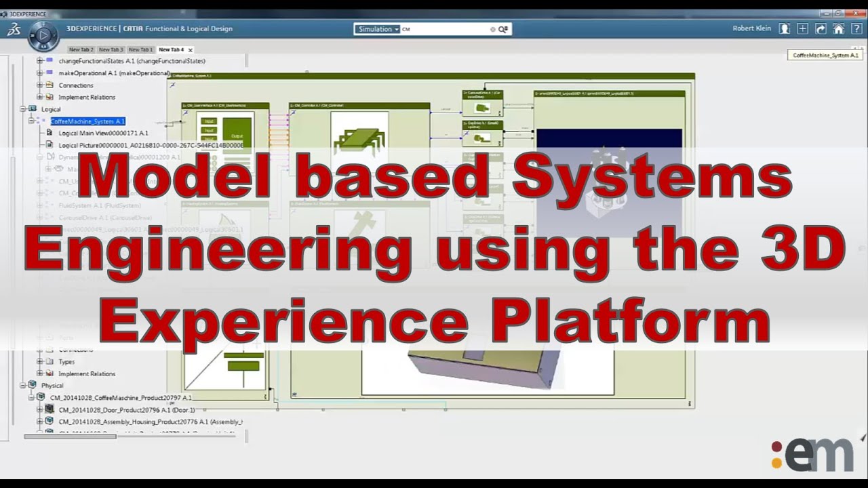This screenshot has width=868, height=488.
Task: Click the search input field containing CM
Action: pos(445,29)
